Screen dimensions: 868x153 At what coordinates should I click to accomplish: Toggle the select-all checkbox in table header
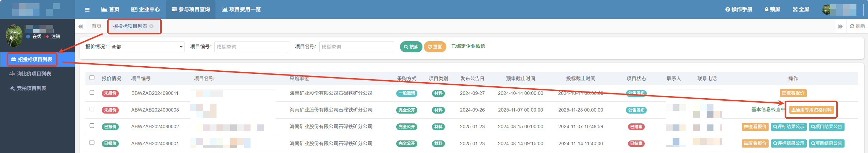(92, 78)
